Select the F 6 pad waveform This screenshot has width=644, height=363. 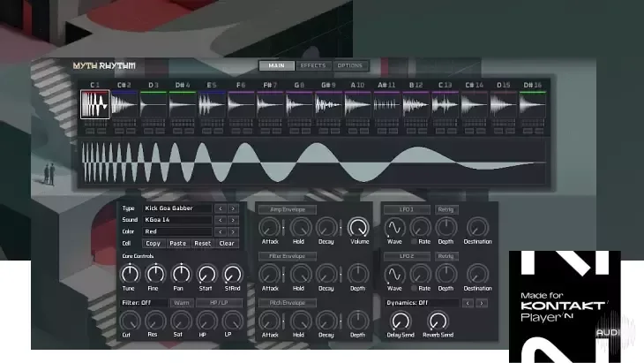(x=241, y=105)
